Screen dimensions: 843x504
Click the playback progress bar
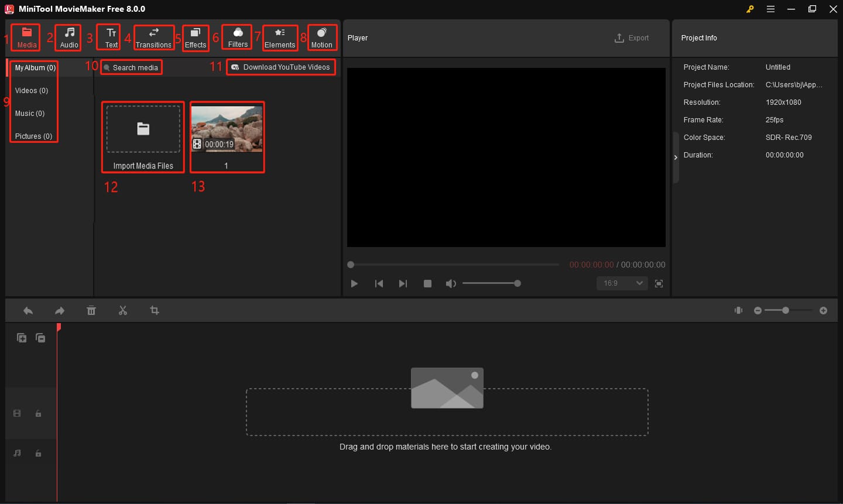click(x=454, y=265)
